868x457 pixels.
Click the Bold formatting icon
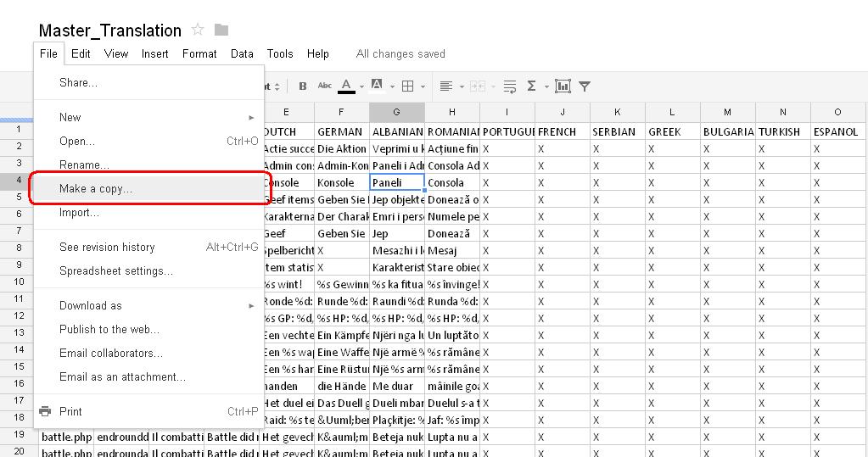tap(303, 86)
